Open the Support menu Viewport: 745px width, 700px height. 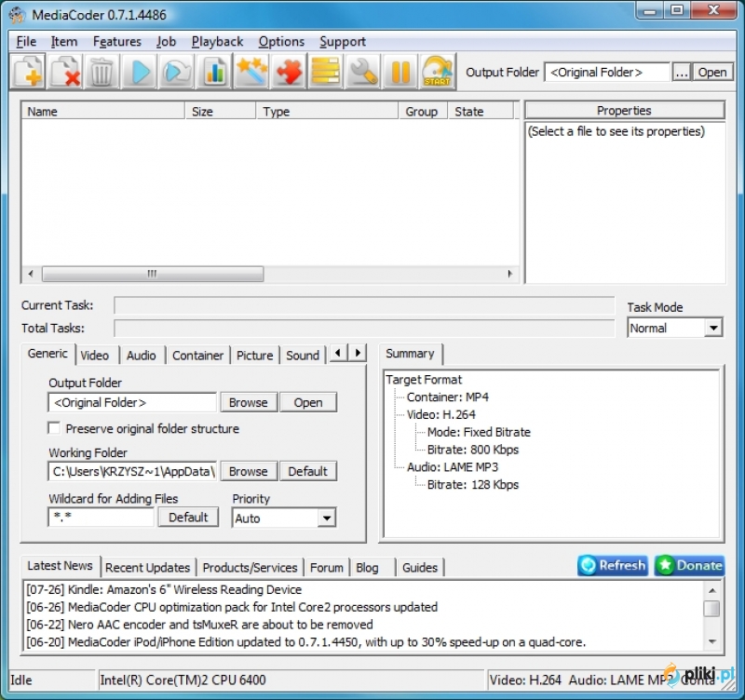(x=343, y=42)
